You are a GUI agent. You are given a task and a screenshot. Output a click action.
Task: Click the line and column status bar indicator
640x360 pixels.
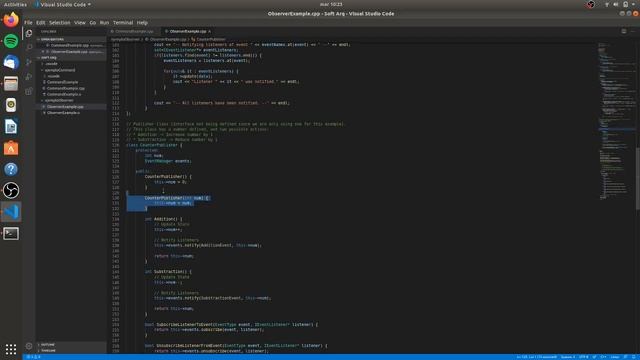click(536, 357)
